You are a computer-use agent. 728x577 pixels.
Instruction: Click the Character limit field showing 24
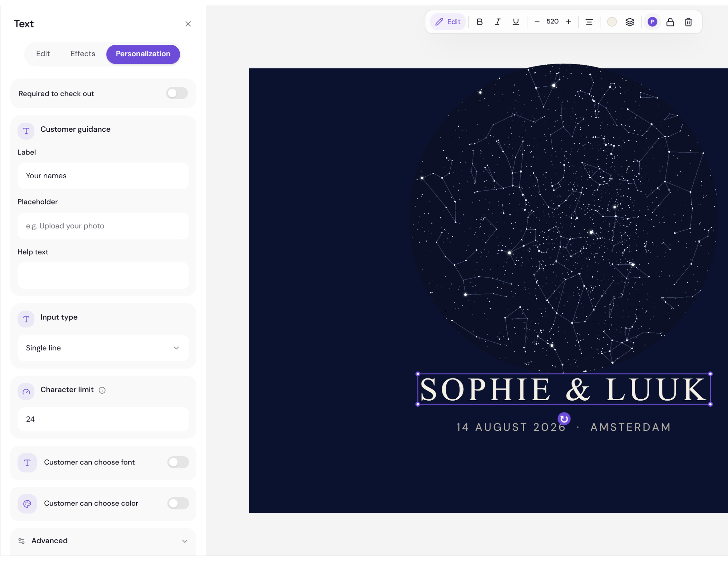click(x=103, y=419)
